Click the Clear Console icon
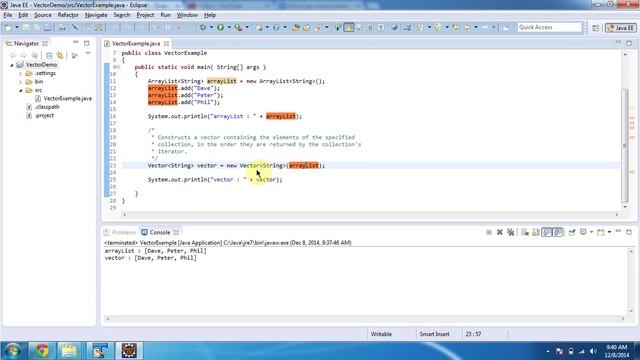The width and height of the screenshot is (640, 360). [525, 232]
